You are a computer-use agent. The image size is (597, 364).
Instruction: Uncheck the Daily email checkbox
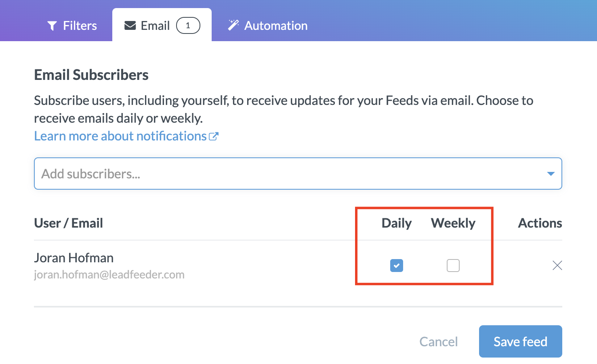click(x=397, y=266)
